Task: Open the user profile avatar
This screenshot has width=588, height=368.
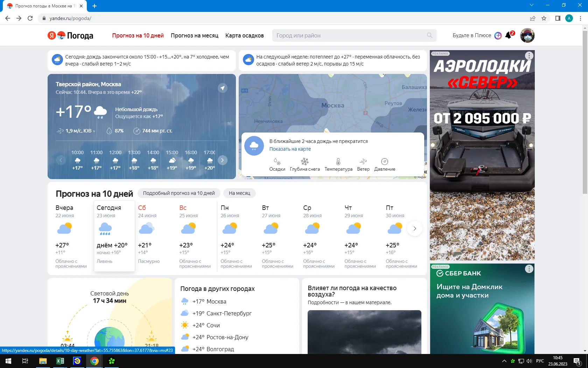Action: coord(527,35)
